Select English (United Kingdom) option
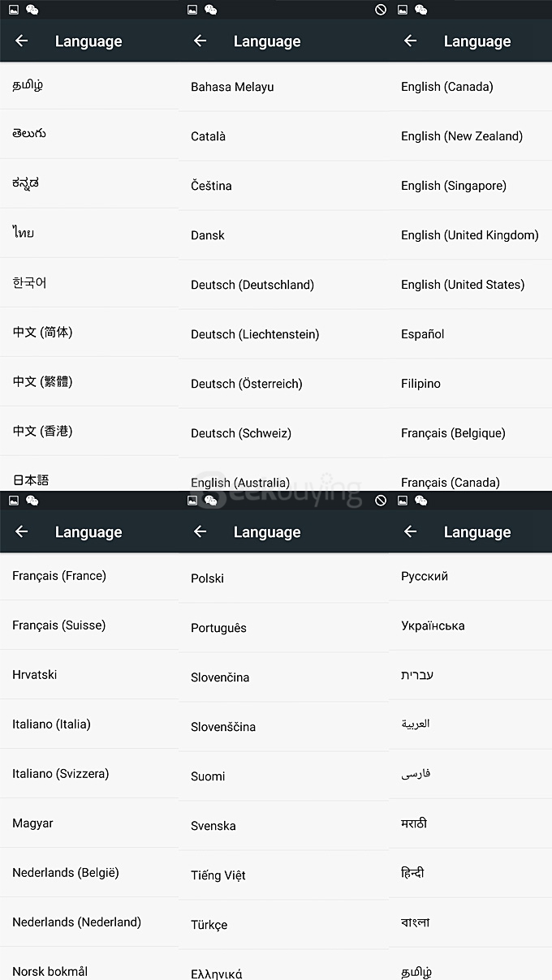 pyautogui.click(x=469, y=235)
